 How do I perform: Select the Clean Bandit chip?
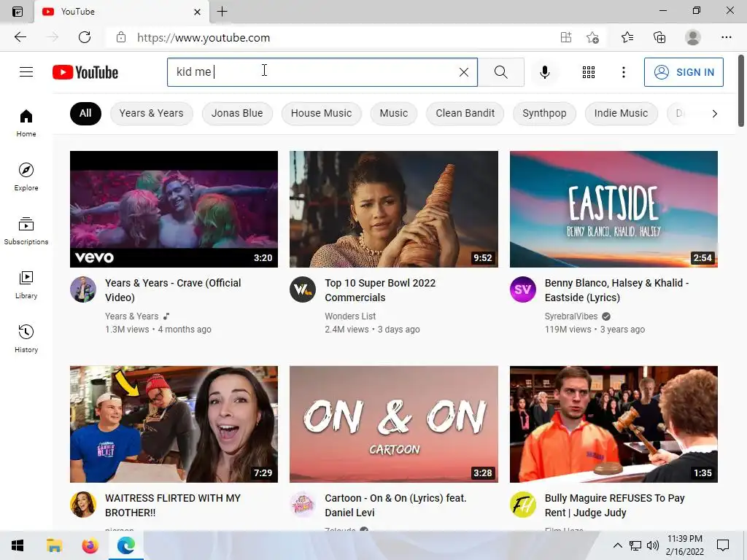465,113
